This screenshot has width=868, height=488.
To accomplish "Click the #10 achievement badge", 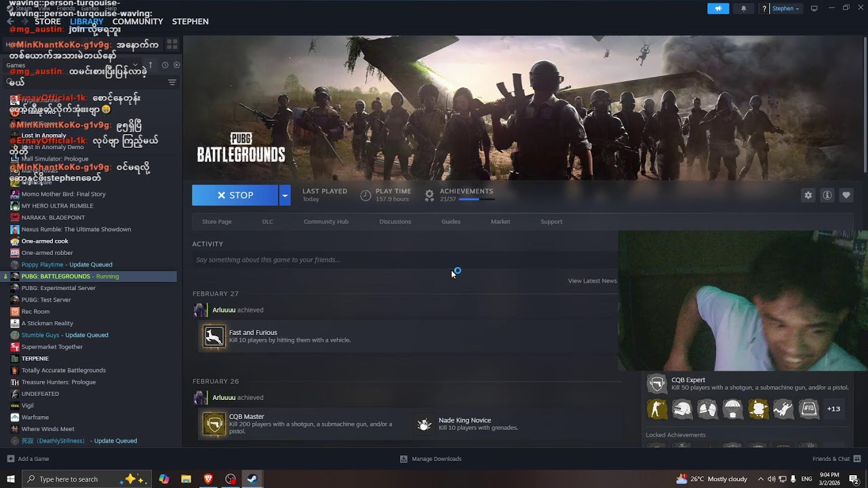I will click(x=808, y=409).
